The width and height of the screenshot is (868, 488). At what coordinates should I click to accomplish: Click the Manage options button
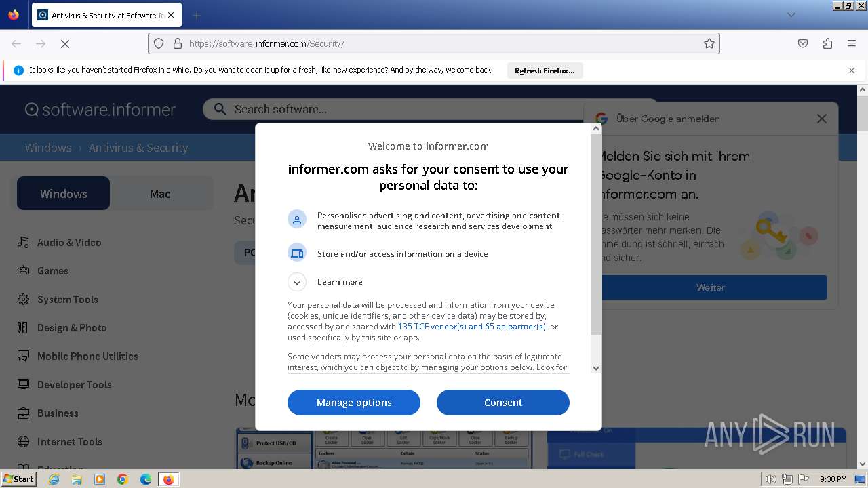click(x=354, y=403)
